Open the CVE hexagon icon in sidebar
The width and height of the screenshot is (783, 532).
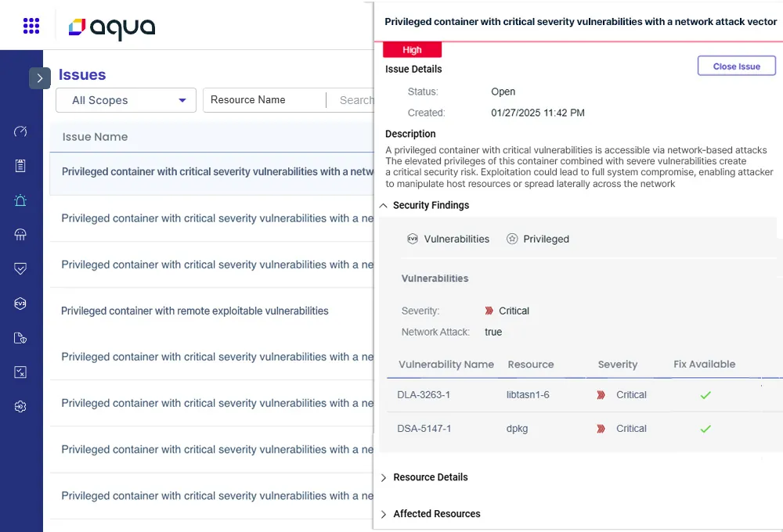click(x=20, y=304)
